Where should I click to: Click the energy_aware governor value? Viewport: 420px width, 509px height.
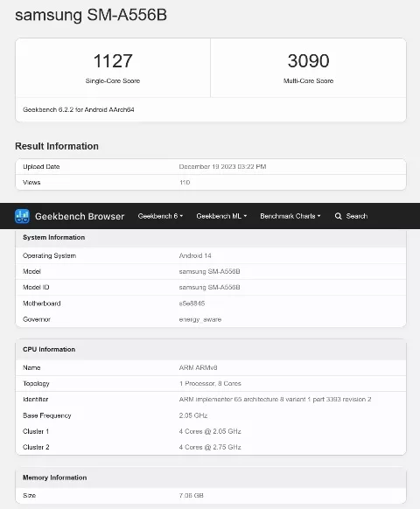pyautogui.click(x=200, y=319)
